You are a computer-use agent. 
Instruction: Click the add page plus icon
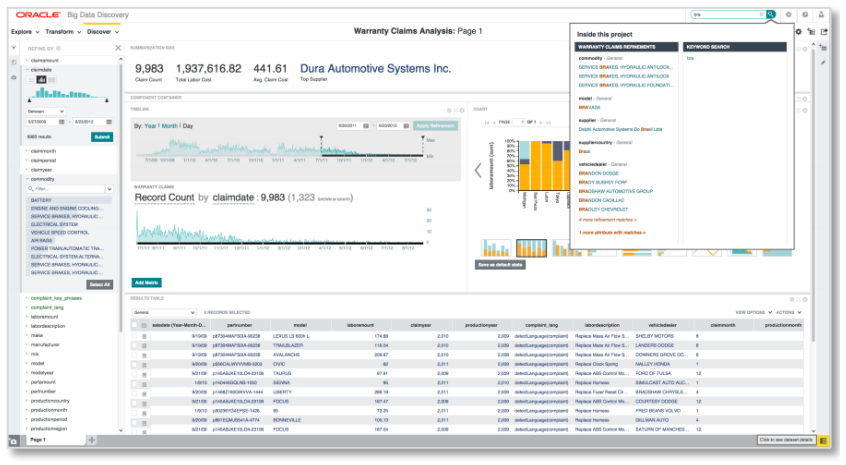(92, 440)
